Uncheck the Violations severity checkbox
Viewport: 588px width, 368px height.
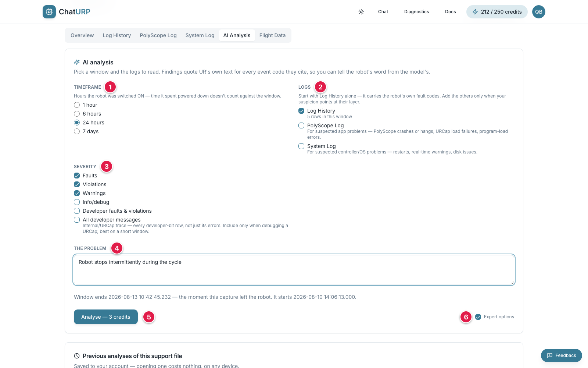coord(77,184)
